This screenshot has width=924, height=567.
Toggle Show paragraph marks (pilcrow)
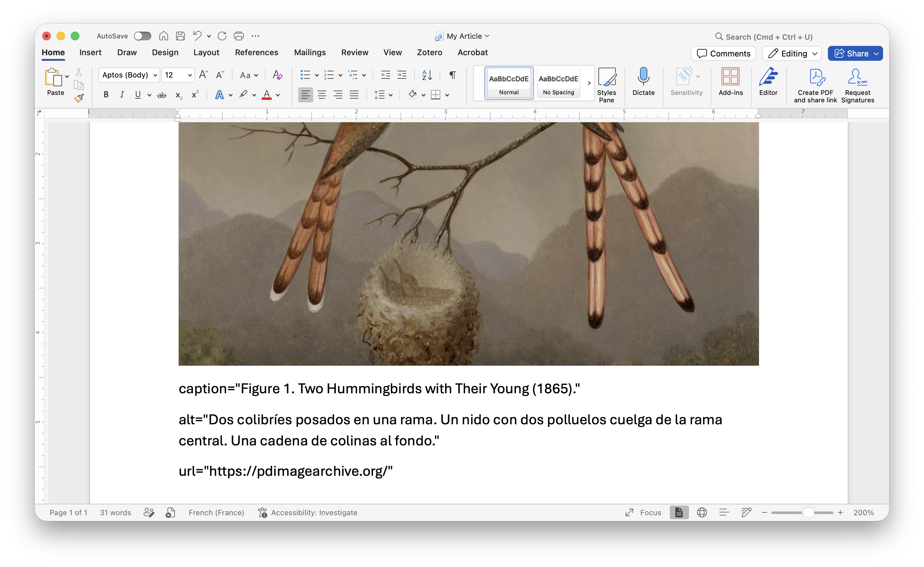(453, 75)
